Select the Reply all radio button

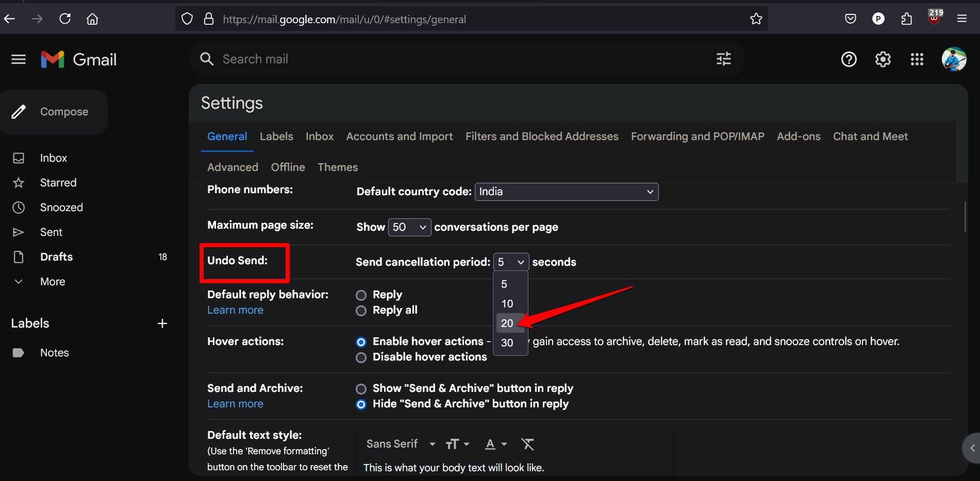pos(361,311)
